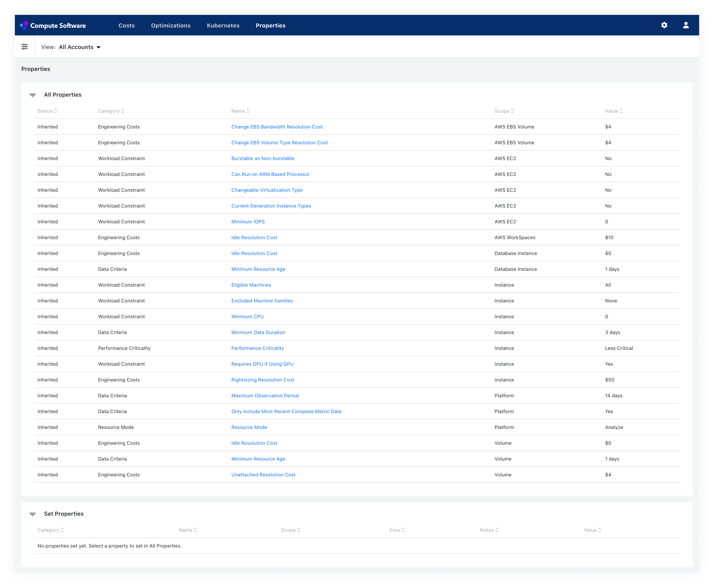Sort All Properties by Name column
The width and height of the screenshot is (714, 588).
pyautogui.click(x=240, y=111)
